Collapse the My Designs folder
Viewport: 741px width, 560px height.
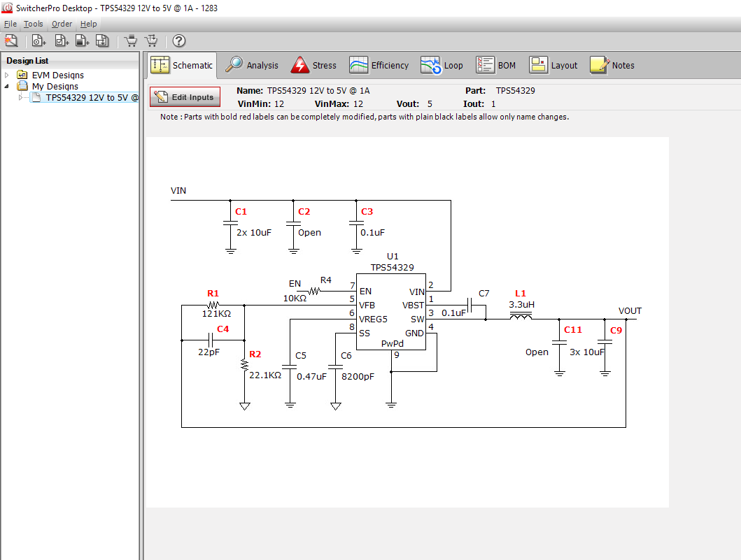pos(6,86)
